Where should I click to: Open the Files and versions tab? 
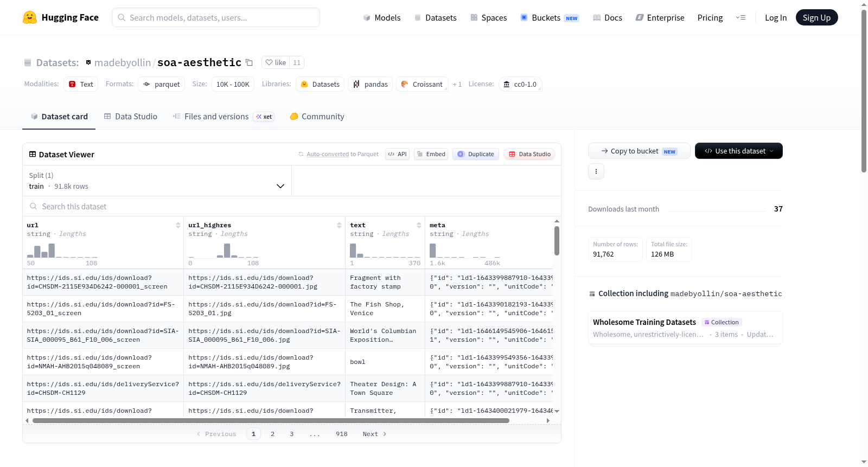[223, 116]
